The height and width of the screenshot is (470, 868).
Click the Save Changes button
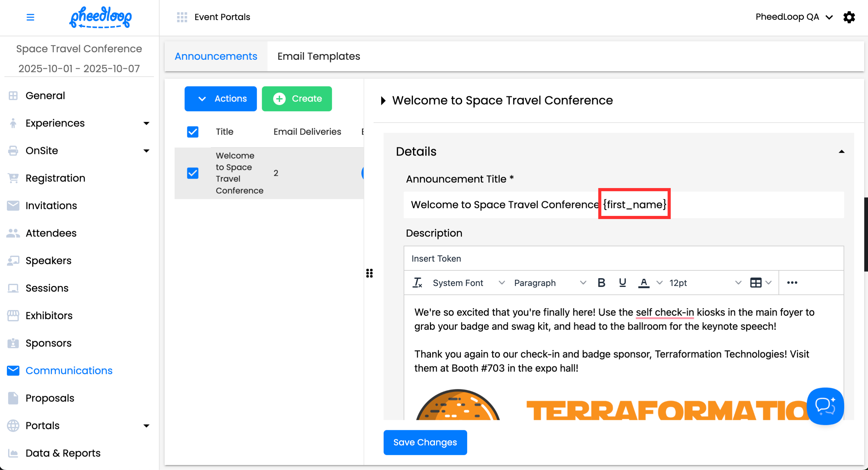tap(425, 442)
